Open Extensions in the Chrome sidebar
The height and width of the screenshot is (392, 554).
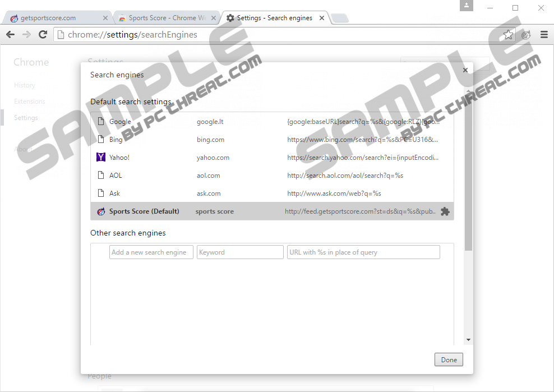[30, 102]
